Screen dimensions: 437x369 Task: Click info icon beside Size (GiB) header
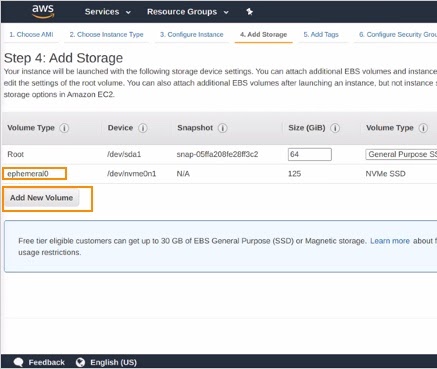click(335, 128)
